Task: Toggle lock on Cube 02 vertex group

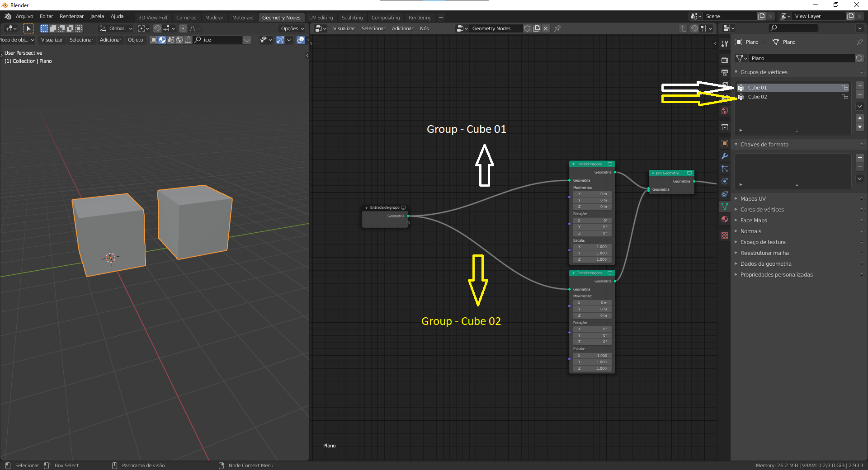Action: (844, 97)
